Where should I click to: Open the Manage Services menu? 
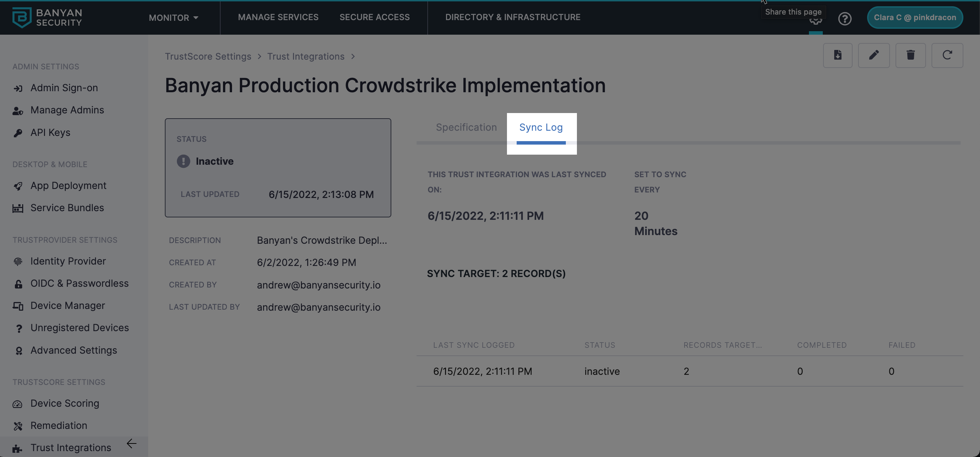(278, 17)
